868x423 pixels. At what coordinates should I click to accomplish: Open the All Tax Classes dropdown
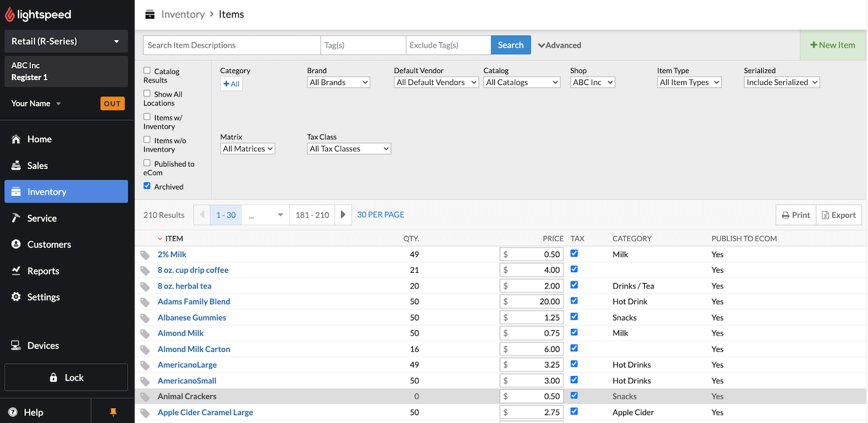349,148
